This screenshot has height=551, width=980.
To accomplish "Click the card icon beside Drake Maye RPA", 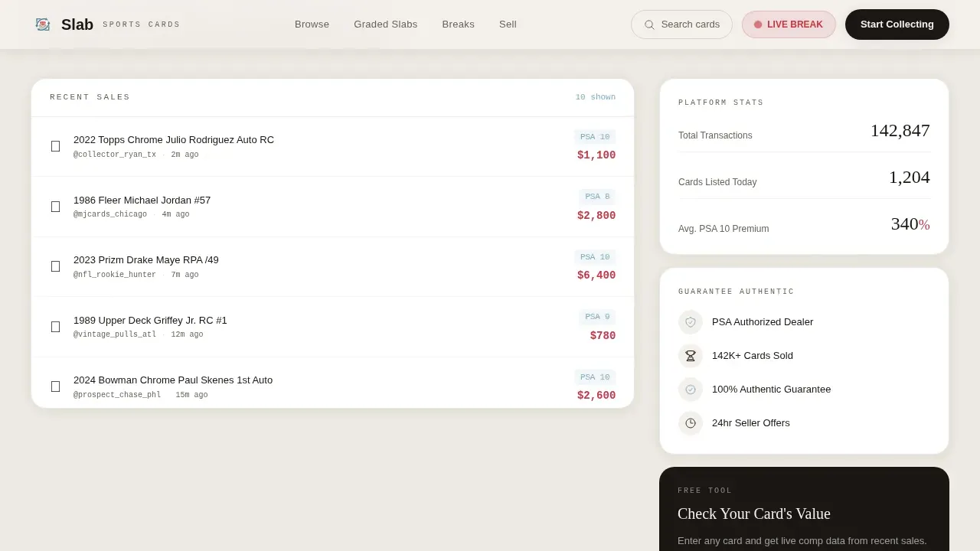I will pos(55,266).
